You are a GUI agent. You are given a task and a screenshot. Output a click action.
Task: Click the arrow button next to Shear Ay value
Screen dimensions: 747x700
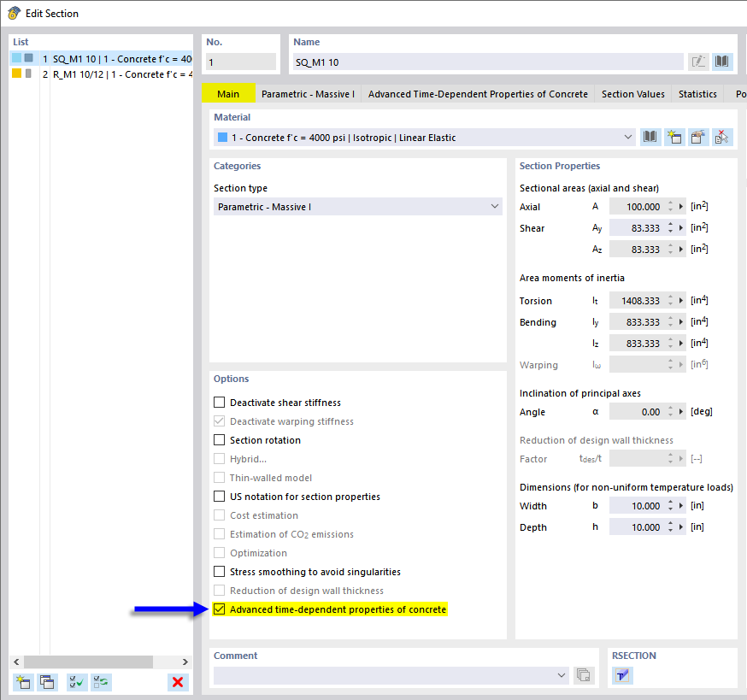click(x=681, y=227)
